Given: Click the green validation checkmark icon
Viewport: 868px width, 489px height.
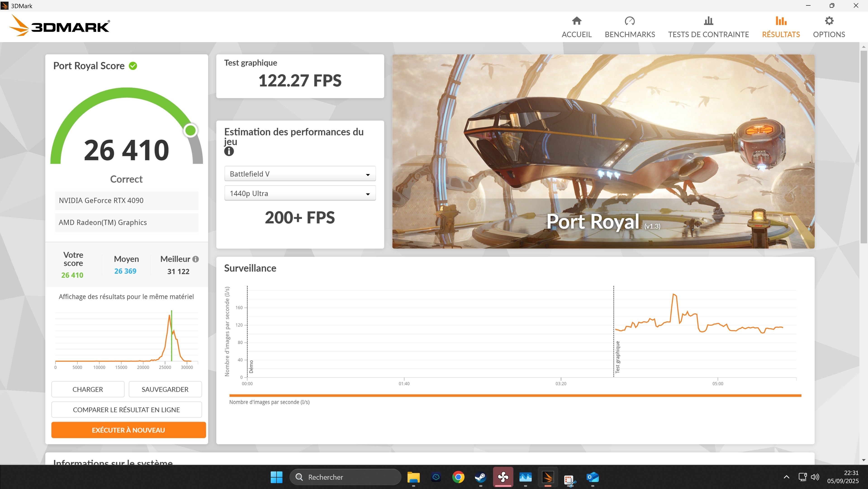Looking at the screenshot, I should tap(133, 66).
